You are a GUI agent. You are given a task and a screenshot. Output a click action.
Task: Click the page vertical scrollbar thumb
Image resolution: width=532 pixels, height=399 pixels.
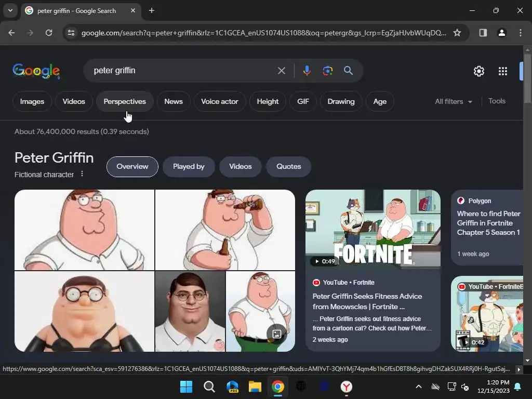pyautogui.click(x=527, y=78)
